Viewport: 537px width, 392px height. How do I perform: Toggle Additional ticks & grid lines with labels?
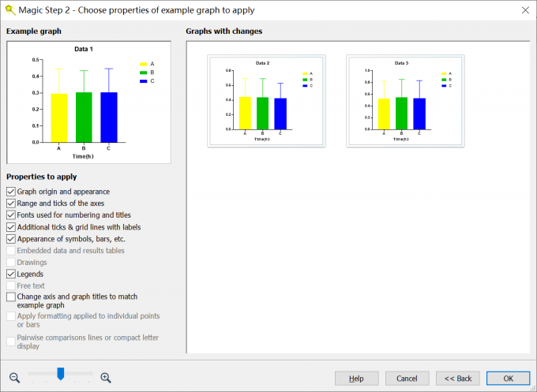pos(11,227)
